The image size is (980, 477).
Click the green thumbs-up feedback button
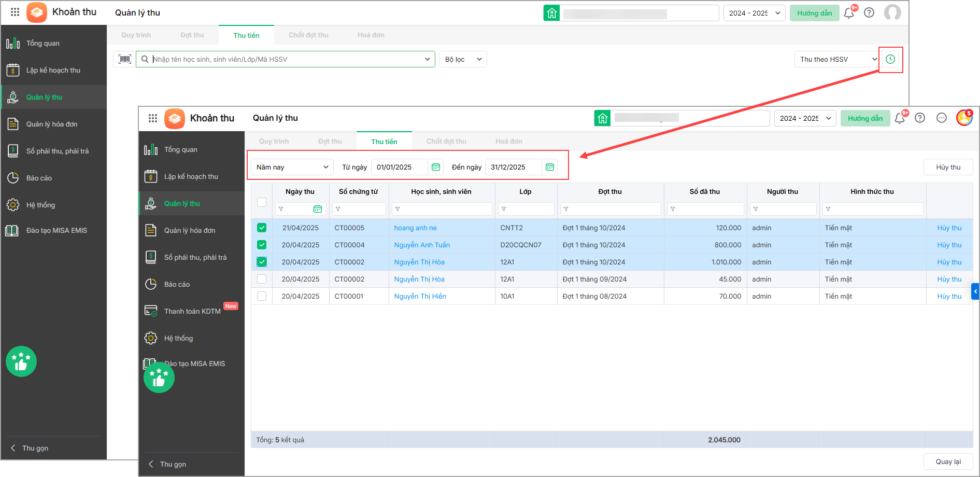click(159, 378)
